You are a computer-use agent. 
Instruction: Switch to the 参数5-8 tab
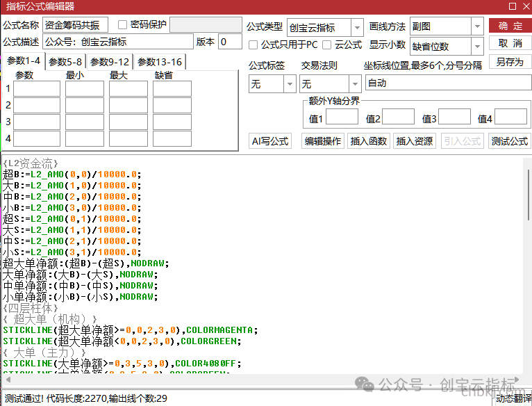[65, 62]
